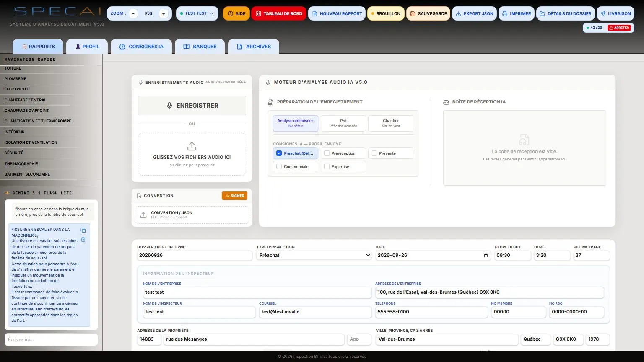Edit the Téléphone field
644x362 pixels.
click(x=431, y=312)
